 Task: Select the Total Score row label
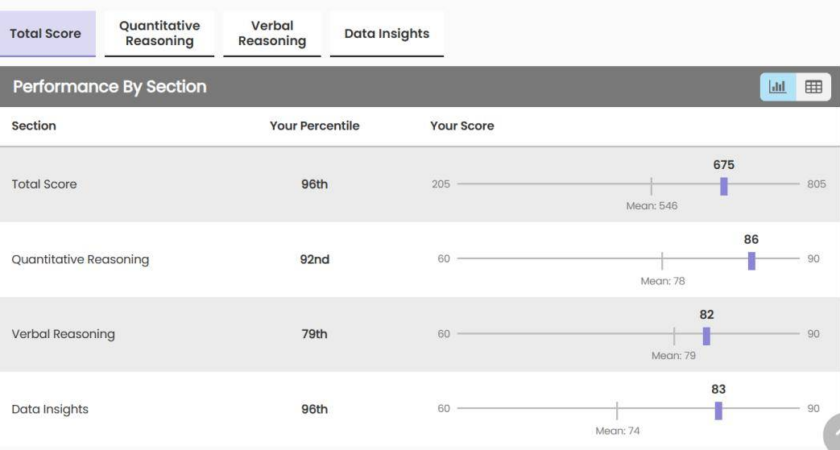coord(44,184)
